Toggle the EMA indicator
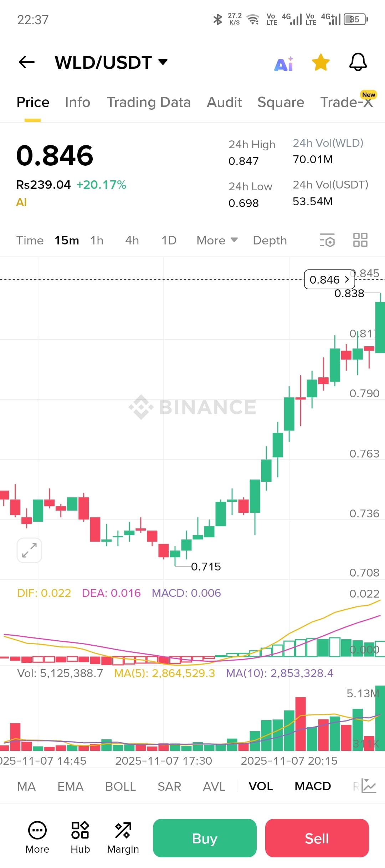The image size is (385, 868). pos(70,786)
